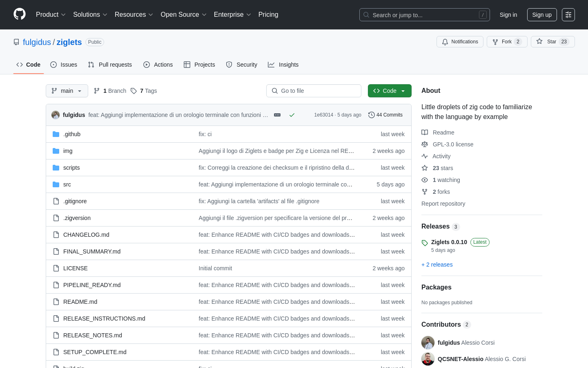Screen dimensions: 588x368
Task: Open SETUP_COMPLETE.md file
Action: (95, 352)
